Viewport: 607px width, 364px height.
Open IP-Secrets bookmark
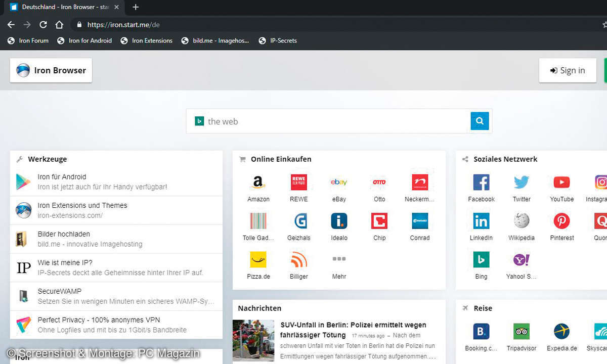[x=278, y=40]
